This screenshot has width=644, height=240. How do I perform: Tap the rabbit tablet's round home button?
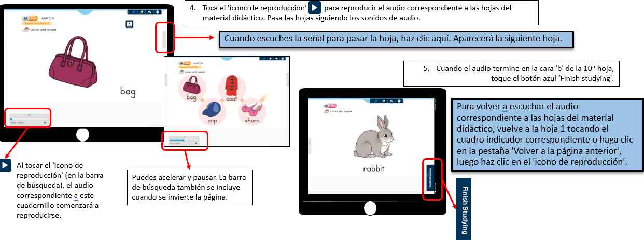[x=370, y=208]
